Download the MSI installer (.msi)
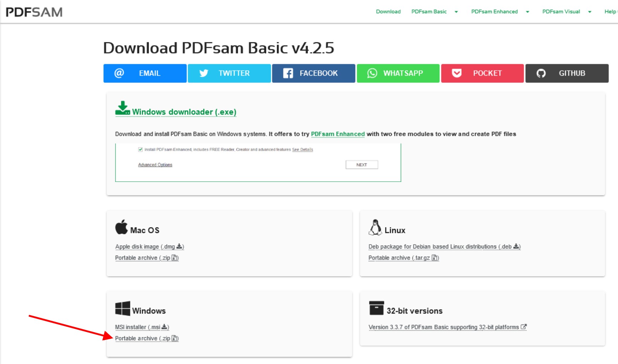The image size is (618, 364). click(142, 327)
